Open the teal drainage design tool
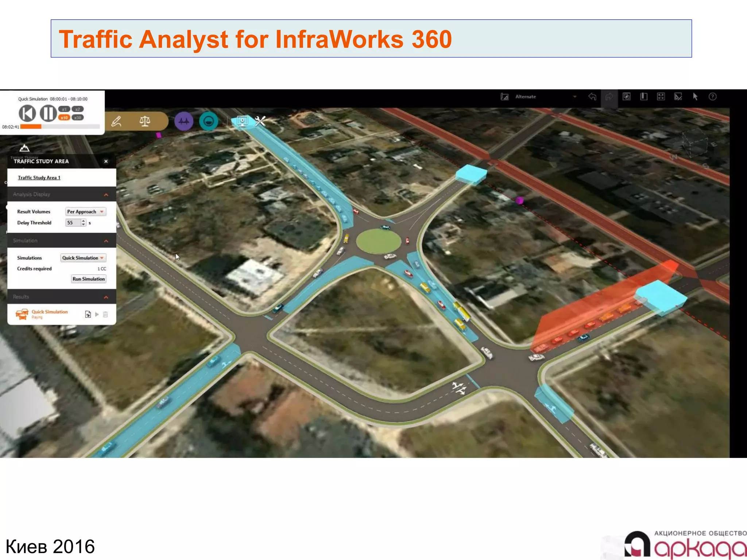The width and height of the screenshot is (747, 560). coord(209,121)
